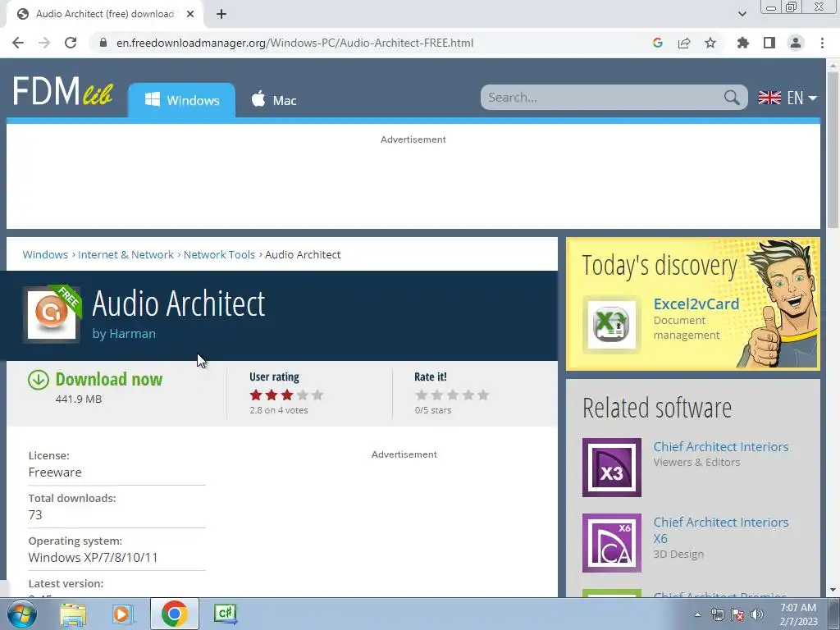The width and height of the screenshot is (840, 630).
Task: Expand the tab search chevron
Action: 742,14
